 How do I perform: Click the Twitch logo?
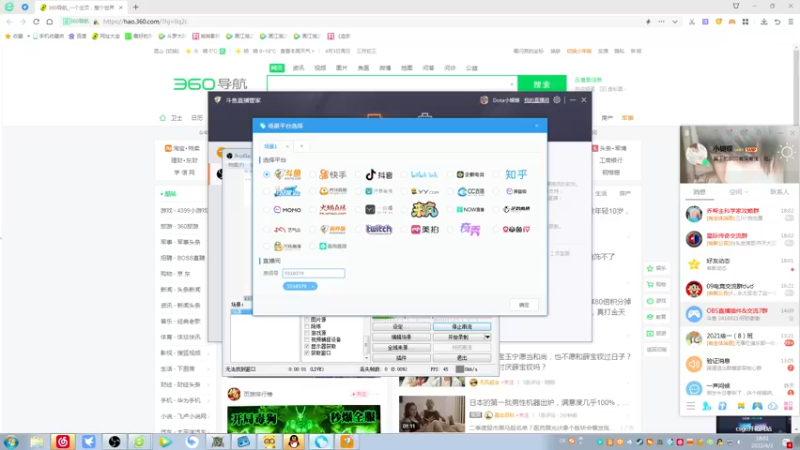[379, 230]
